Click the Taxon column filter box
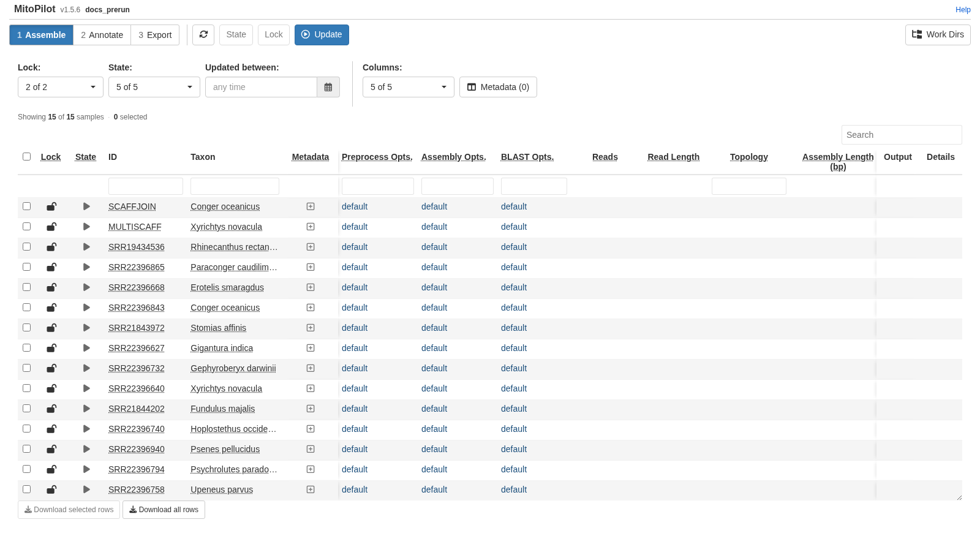The width and height of the screenshot is (980, 533). (235, 186)
